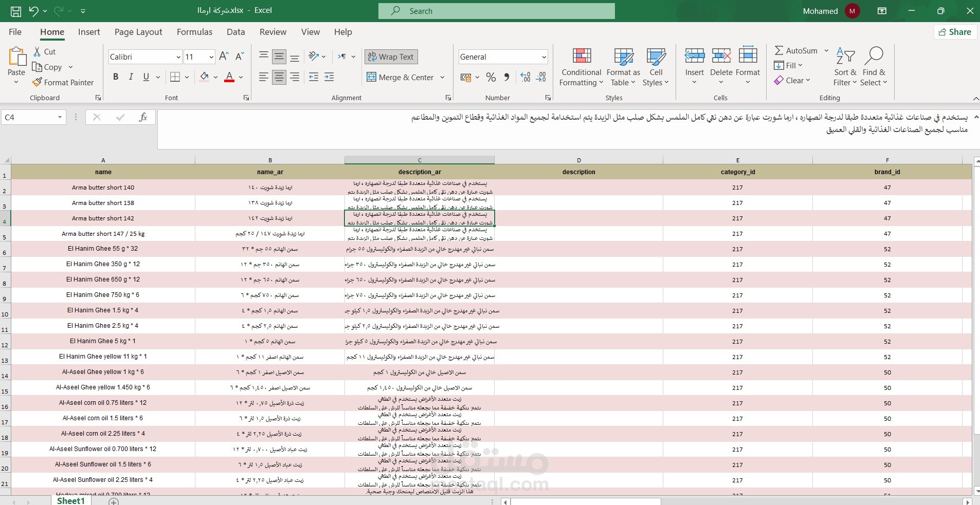Apply borders with the borders icon
The height and width of the screenshot is (505, 980).
click(x=175, y=77)
